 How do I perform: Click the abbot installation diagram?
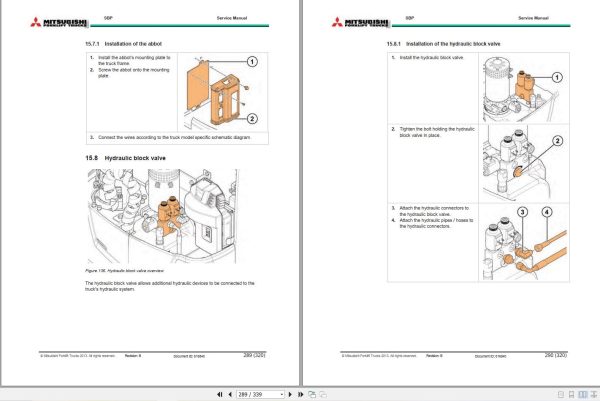point(222,92)
